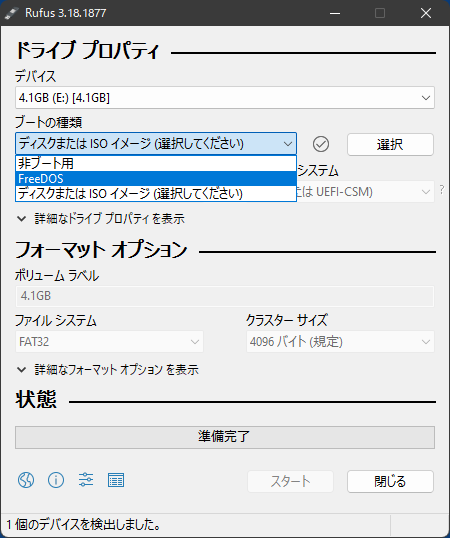Click the 準備完了 progress bar

(x=225, y=437)
